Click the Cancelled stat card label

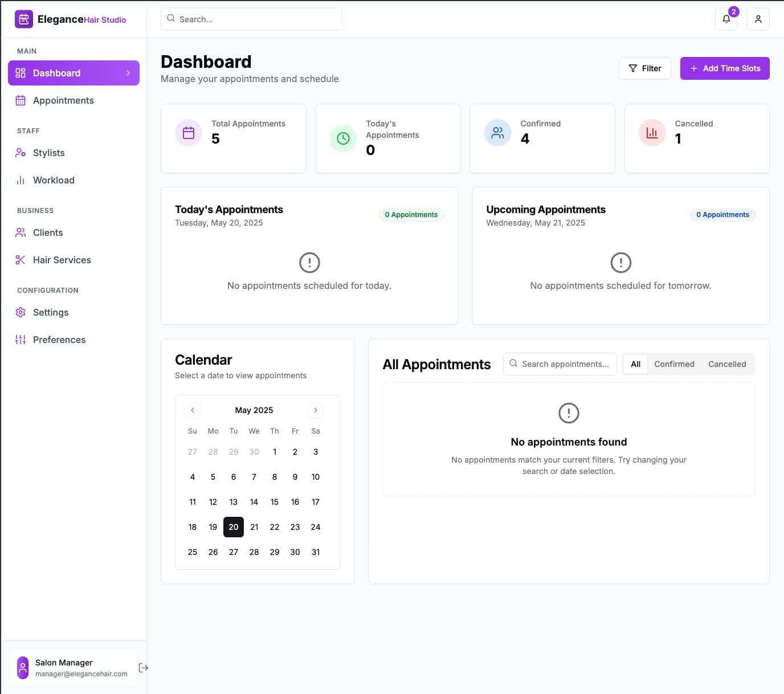pyautogui.click(x=694, y=124)
